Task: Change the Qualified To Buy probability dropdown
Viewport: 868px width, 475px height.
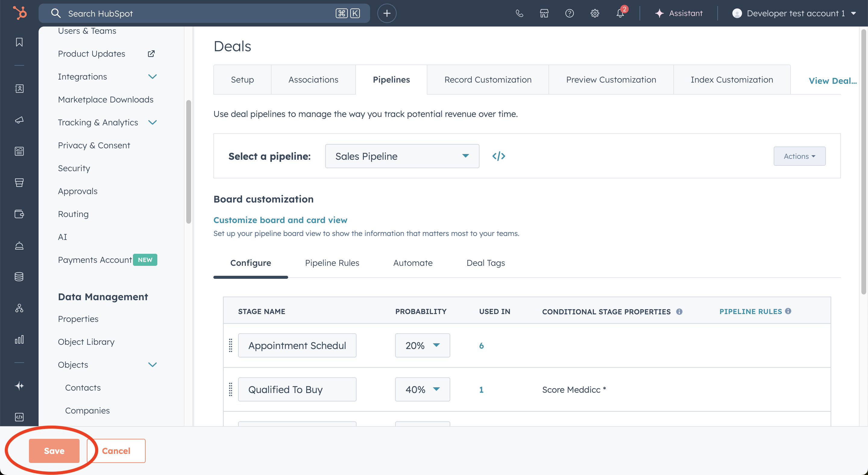Action: click(x=422, y=389)
